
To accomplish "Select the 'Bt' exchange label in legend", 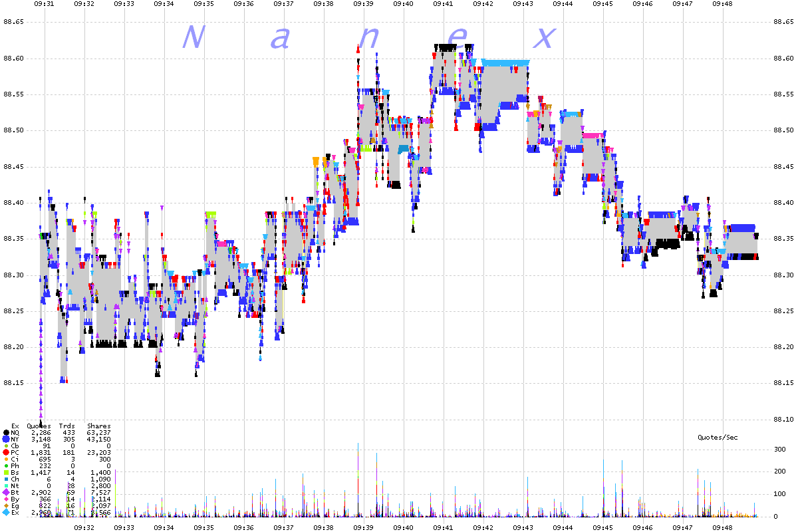I will point(15,492).
